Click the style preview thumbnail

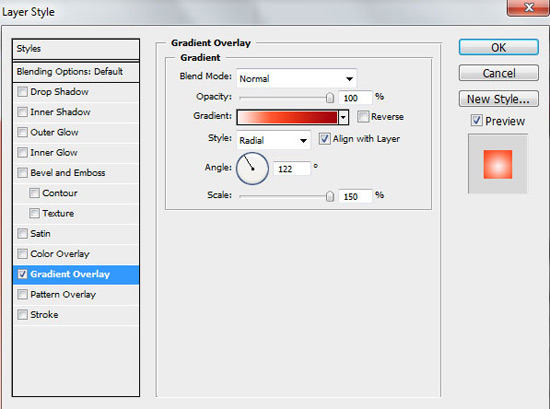coord(498,164)
